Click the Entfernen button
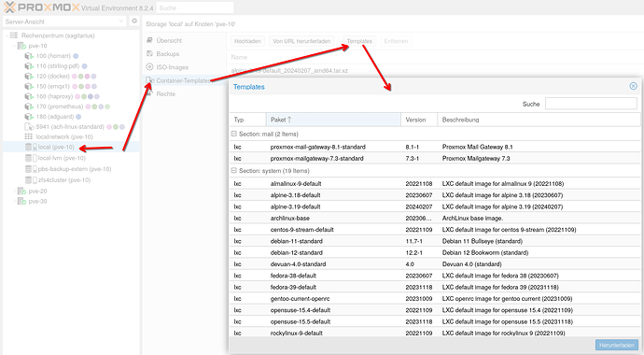The height and width of the screenshot is (355, 644). (x=396, y=41)
